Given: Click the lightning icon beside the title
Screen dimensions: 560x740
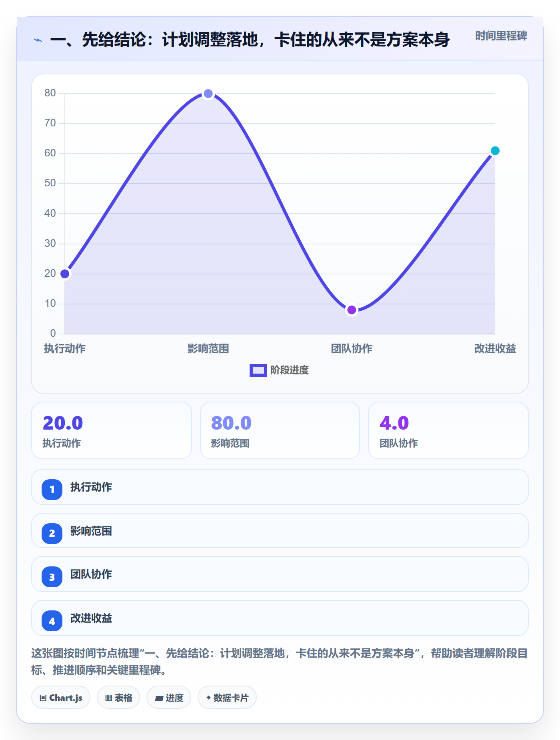Looking at the screenshot, I should pos(38,40).
